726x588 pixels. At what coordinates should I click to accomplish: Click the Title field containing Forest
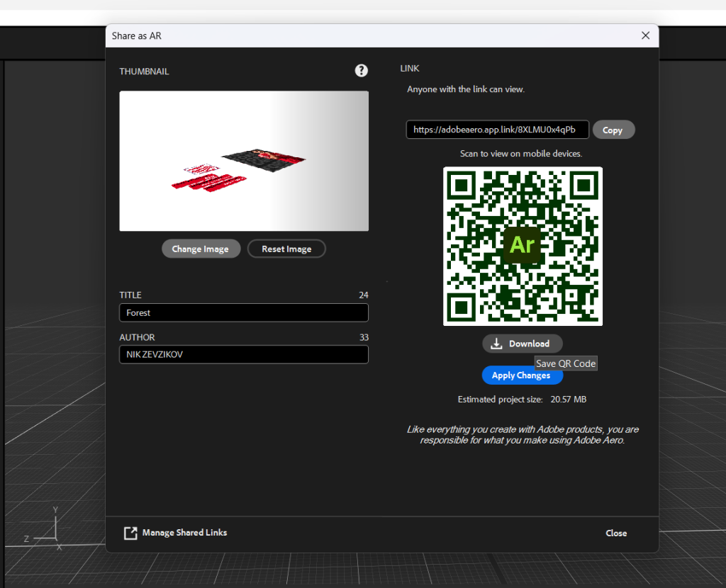244,312
